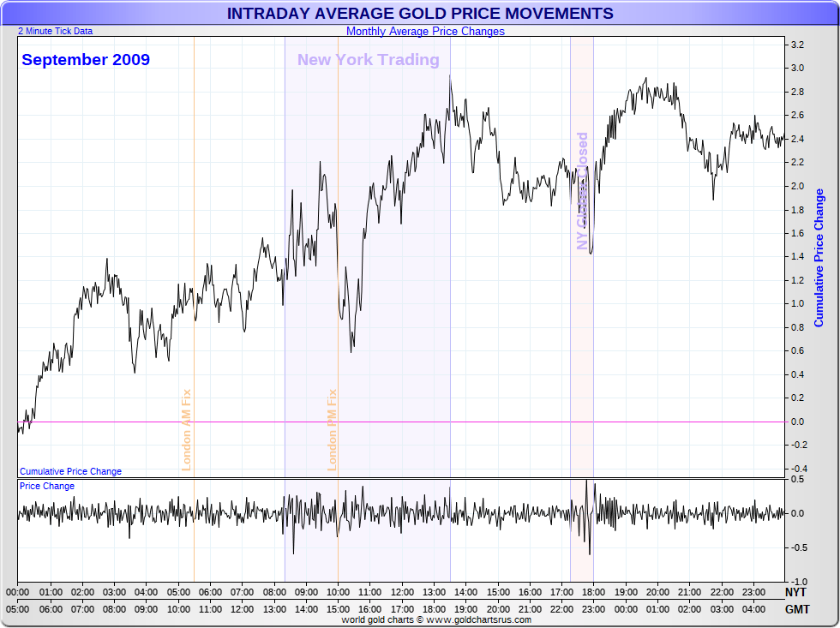Image resolution: width=840 pixels, height=628 pixels.
Task: Click the 2.4 axis value
Action: point(798,139)
